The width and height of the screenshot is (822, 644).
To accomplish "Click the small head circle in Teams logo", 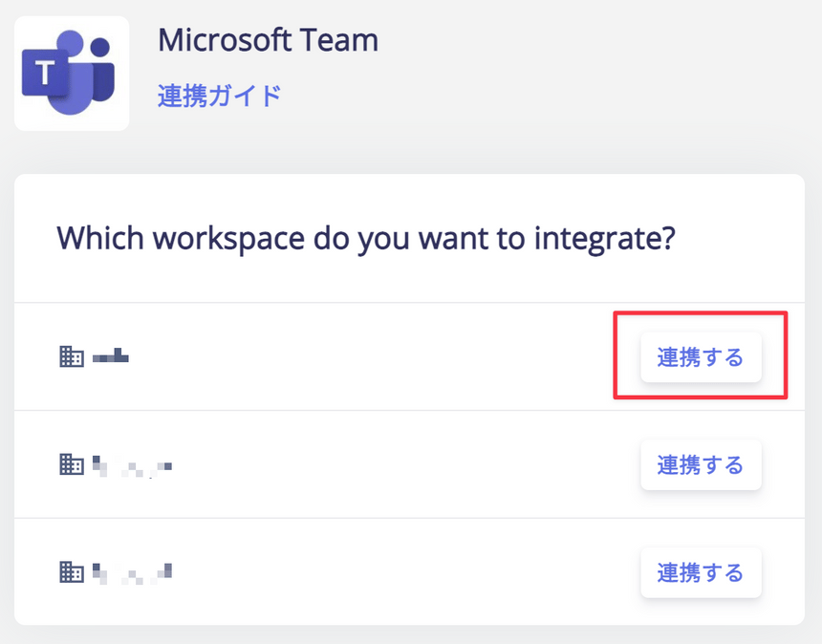I will pyautogui.click(x=100, y=47).
